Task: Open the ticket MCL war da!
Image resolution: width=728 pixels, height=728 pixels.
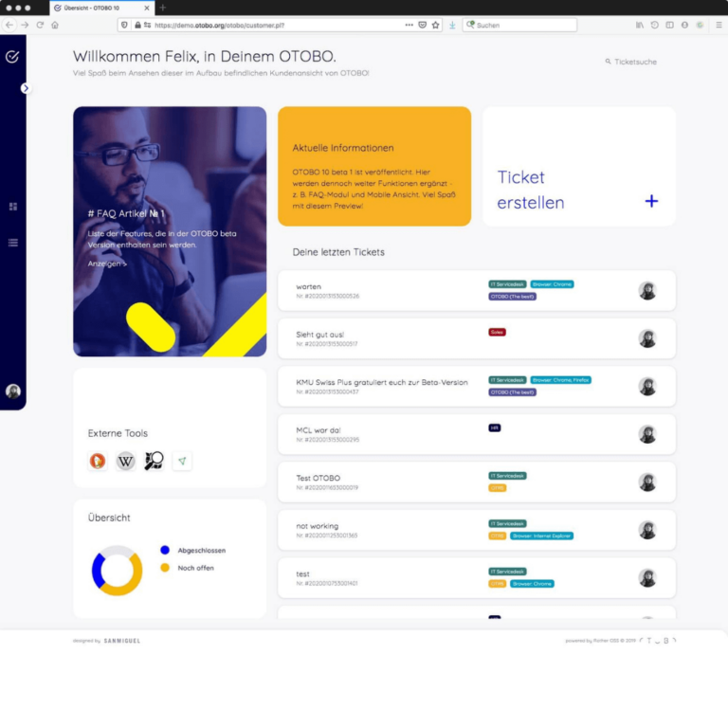Action: click(x=477, y=434)
